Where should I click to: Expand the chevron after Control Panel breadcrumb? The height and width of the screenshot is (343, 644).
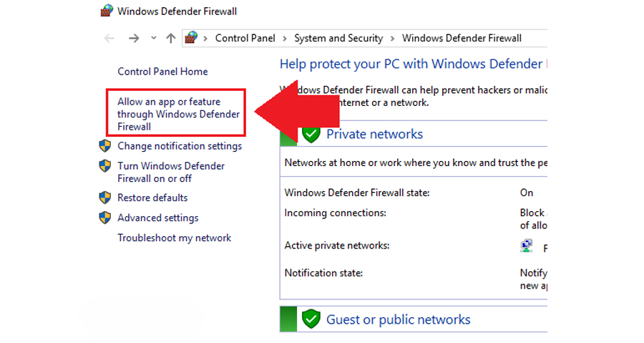pyautogui.click(x=285, y=39)
